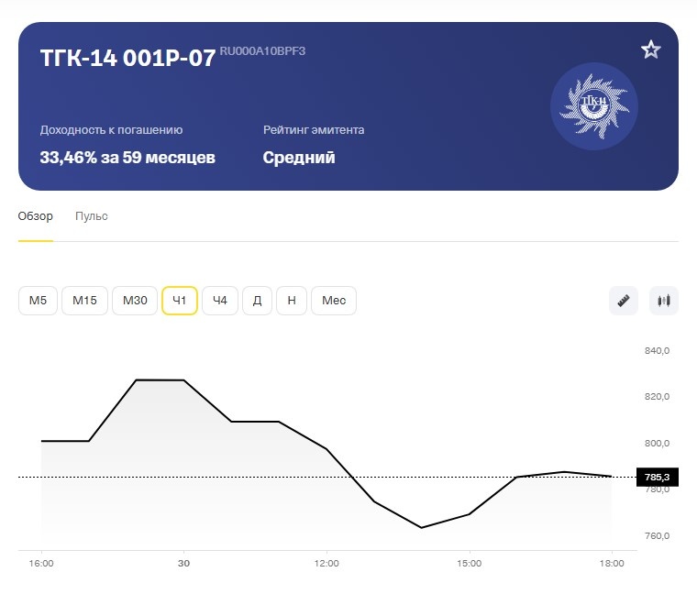
Task: Click the 800,0 price axis label
Action: pyautogui.click(x=657, y=443)
